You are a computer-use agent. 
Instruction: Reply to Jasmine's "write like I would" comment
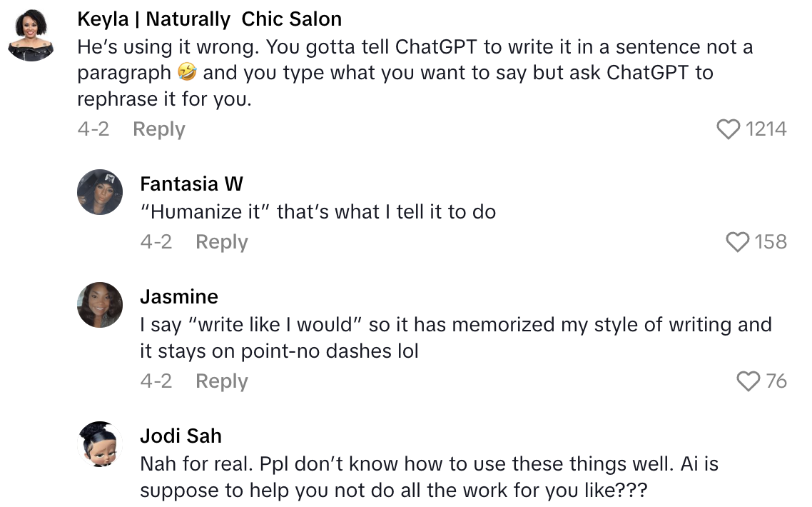221,381
